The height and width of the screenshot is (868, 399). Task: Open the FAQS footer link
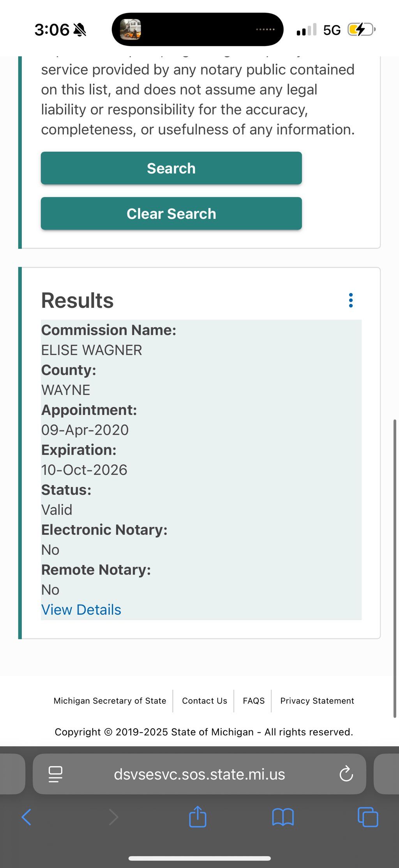(x=254, y=701)
